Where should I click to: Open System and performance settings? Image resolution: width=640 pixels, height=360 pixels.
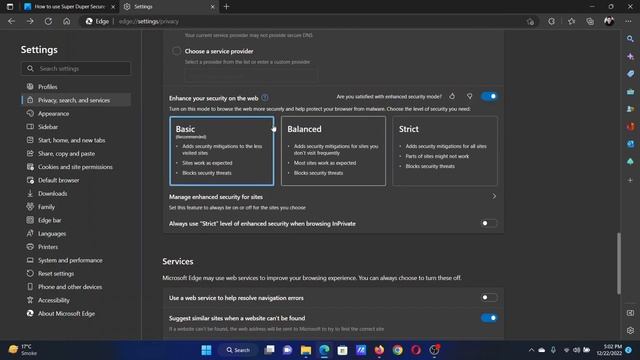coord(70,260)
